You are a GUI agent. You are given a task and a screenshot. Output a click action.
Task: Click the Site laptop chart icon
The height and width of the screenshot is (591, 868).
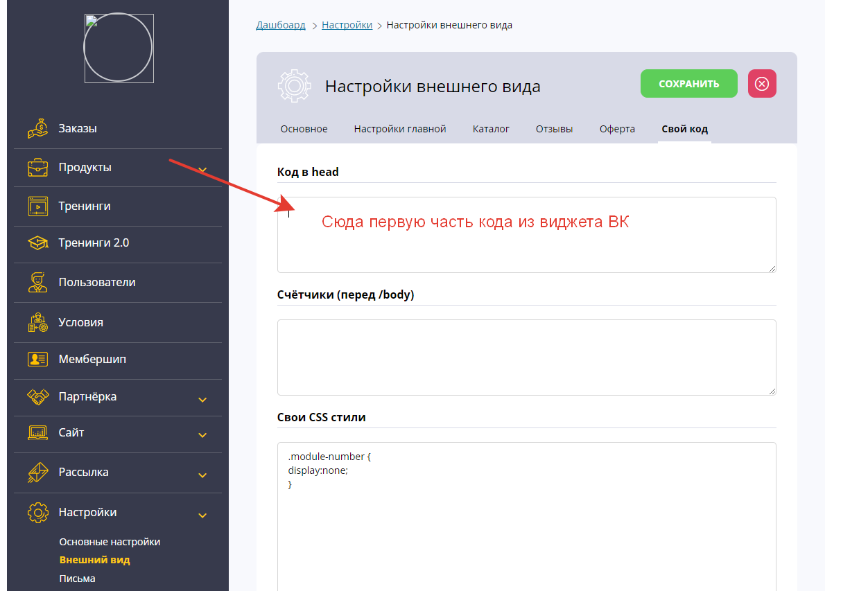point(37,432)
